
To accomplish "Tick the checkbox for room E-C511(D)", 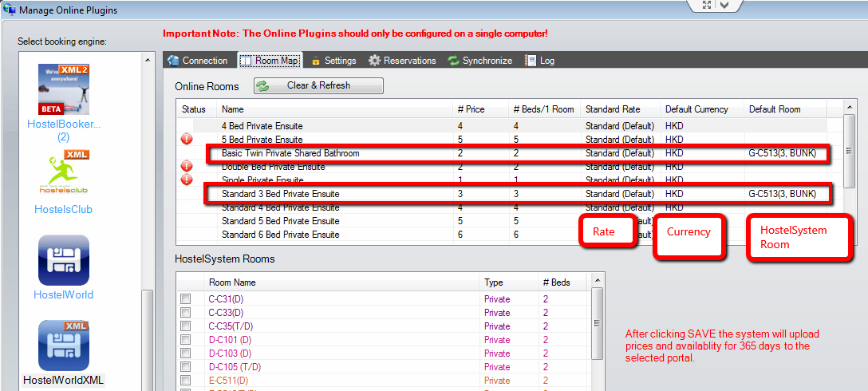I will [185, 381].
